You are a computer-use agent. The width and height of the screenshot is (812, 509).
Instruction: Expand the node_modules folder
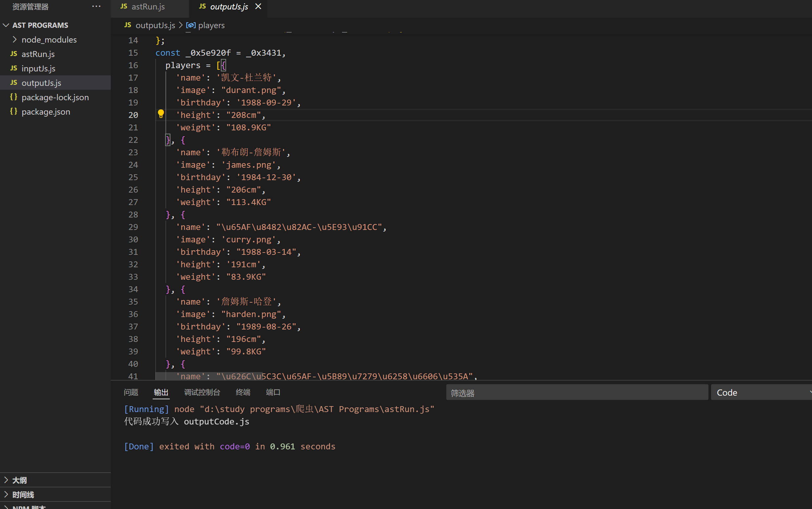pyautogui.click(x=49, y=40)
